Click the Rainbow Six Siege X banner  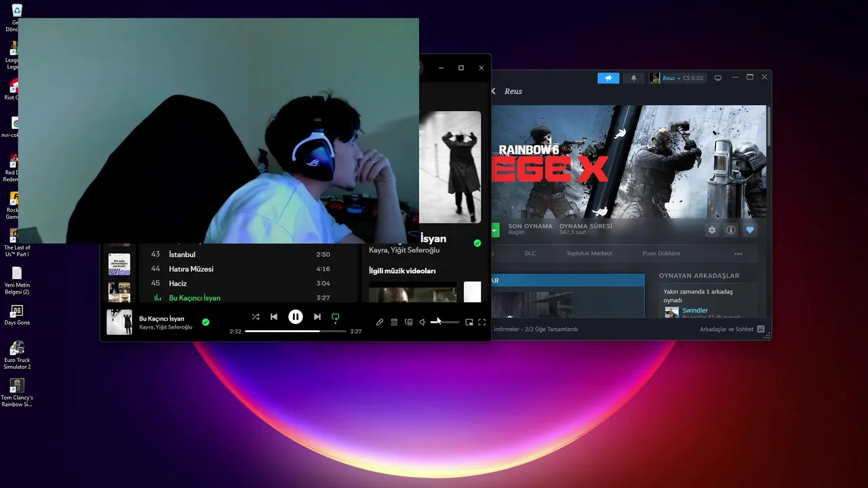pos(629,161)
